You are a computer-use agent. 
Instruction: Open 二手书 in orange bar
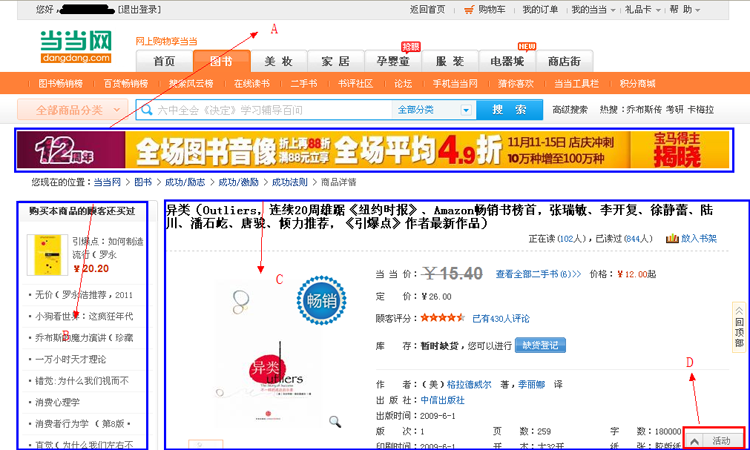coord(304,84)
